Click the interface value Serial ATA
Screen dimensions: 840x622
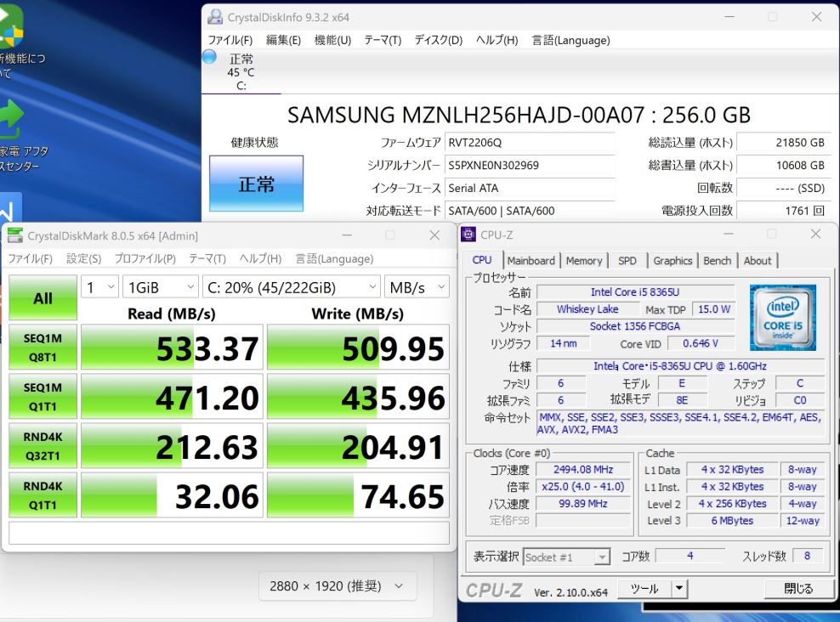click(530, 188)
